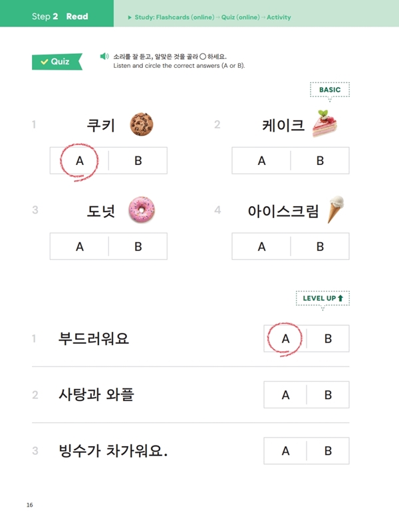Pick answer A for 사탕과 와플
Image resolution: width=399 pixels, height=532 pixels.
coord(285,395)
